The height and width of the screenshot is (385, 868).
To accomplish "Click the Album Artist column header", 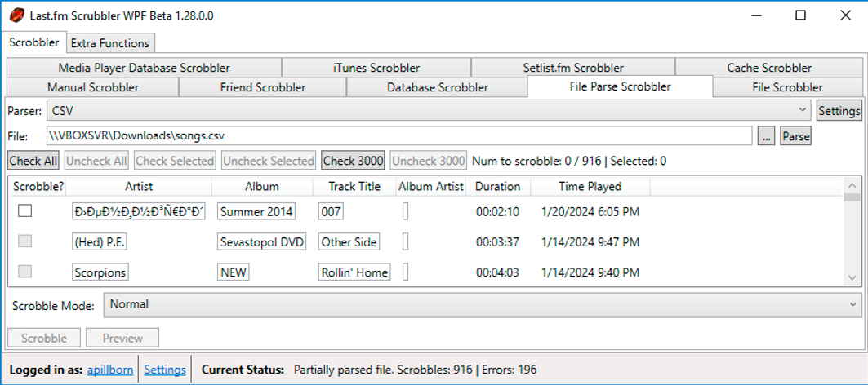I will pyautogui.click(x=431, y=187).
